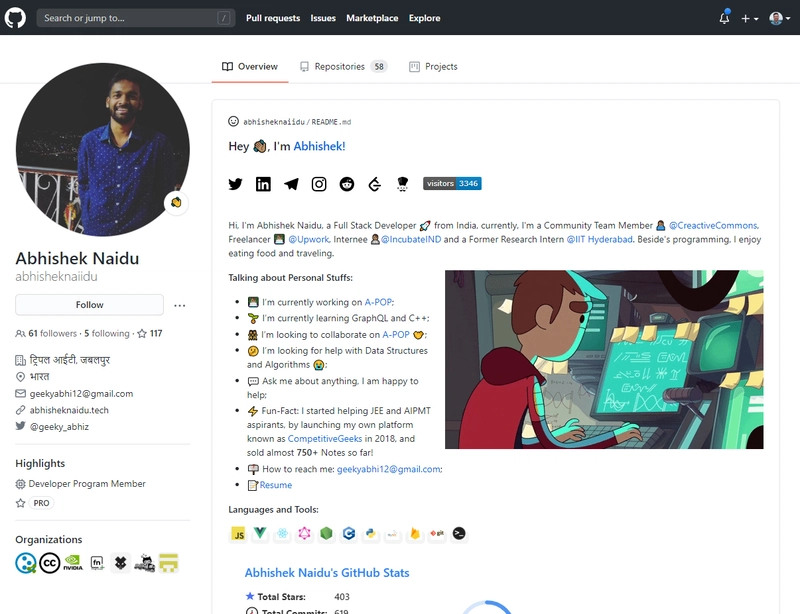Open the CompetitiveGeeks link
This screenshot has width=800, height=614.
click(x=324, y=438)
